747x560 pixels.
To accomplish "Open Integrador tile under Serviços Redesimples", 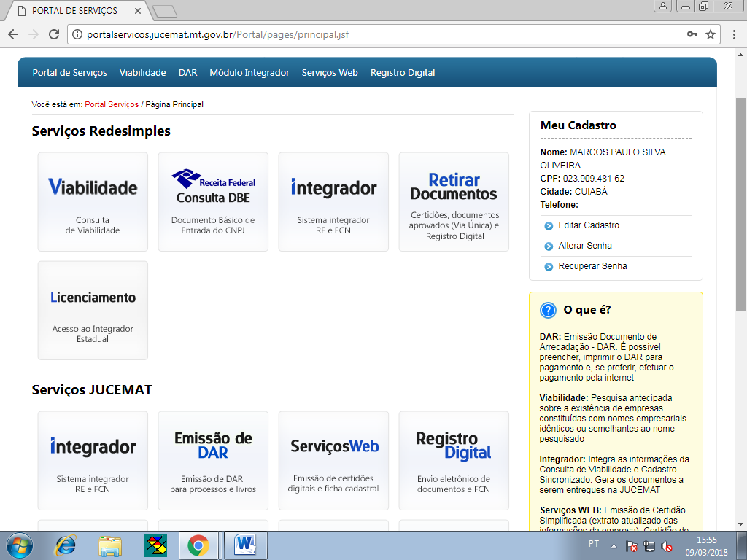I will (x=333, y=202).
